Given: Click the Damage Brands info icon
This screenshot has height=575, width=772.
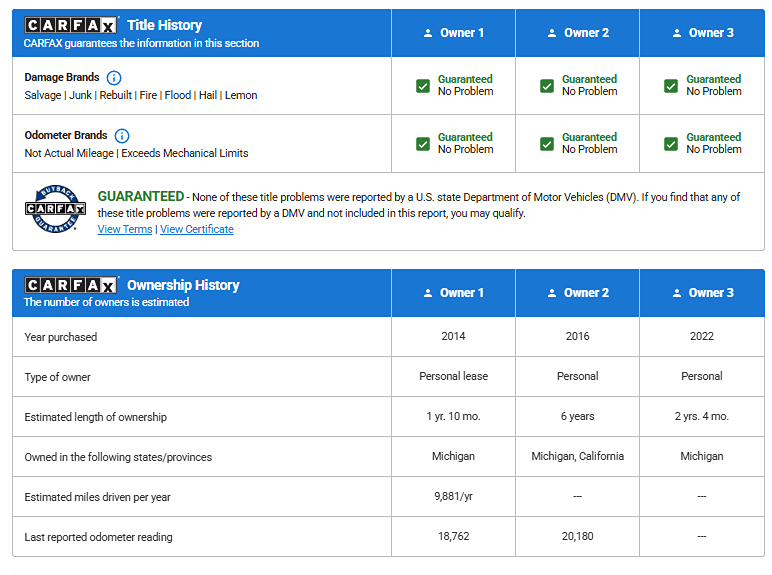Looking at the screenshot, I should point(114,78).
